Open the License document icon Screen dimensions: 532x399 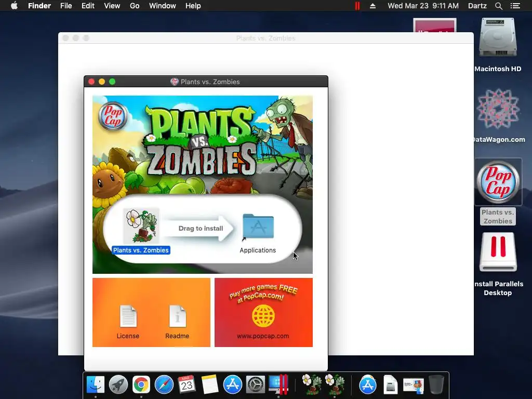(128, 316)
